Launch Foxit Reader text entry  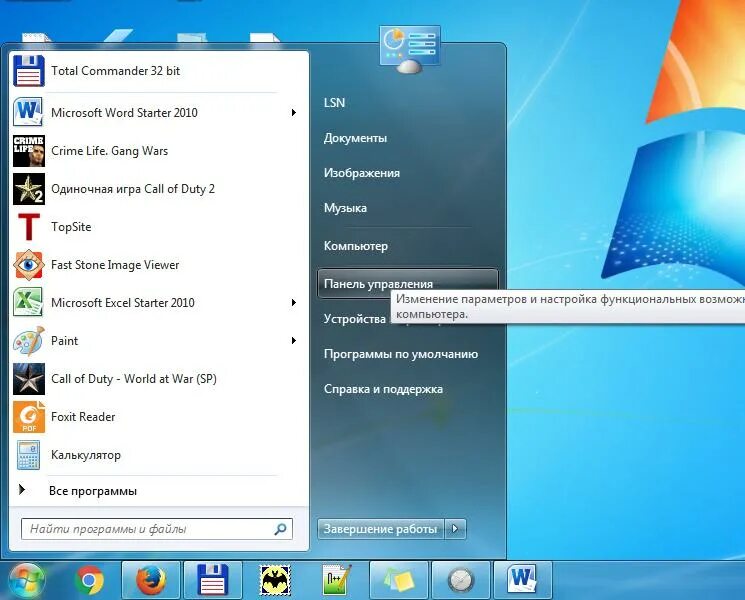tap(83, 417)
